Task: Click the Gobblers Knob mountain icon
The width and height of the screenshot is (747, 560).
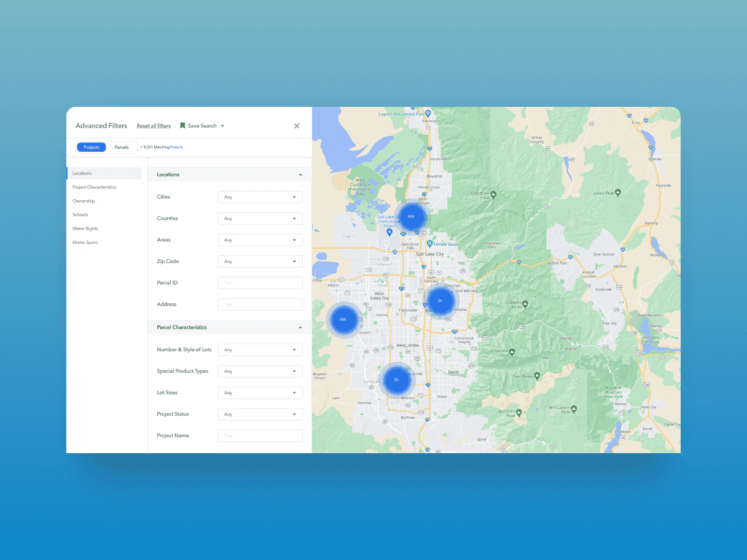Action: pos(525,303)
